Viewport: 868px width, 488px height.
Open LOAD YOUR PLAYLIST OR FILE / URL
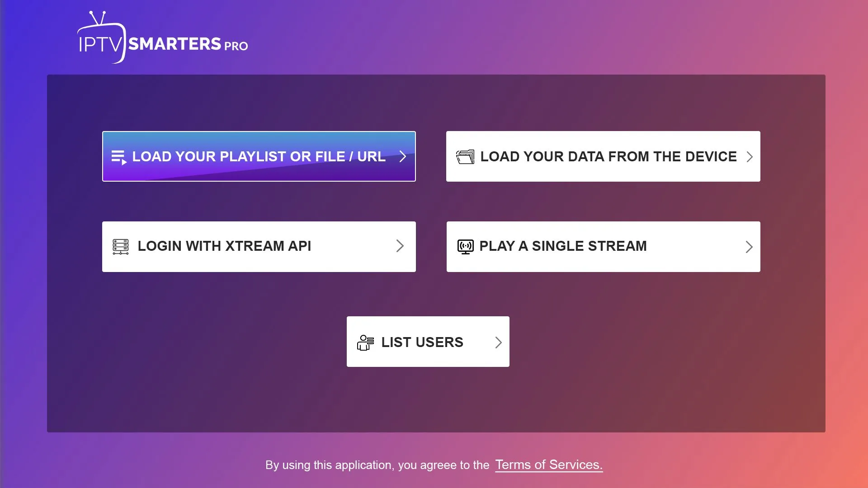pos(259,156)
